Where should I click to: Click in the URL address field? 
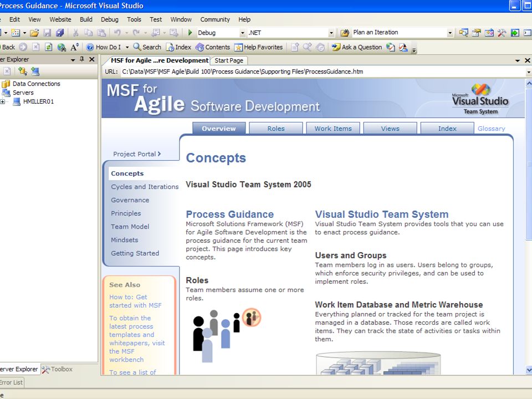(323, 71)
